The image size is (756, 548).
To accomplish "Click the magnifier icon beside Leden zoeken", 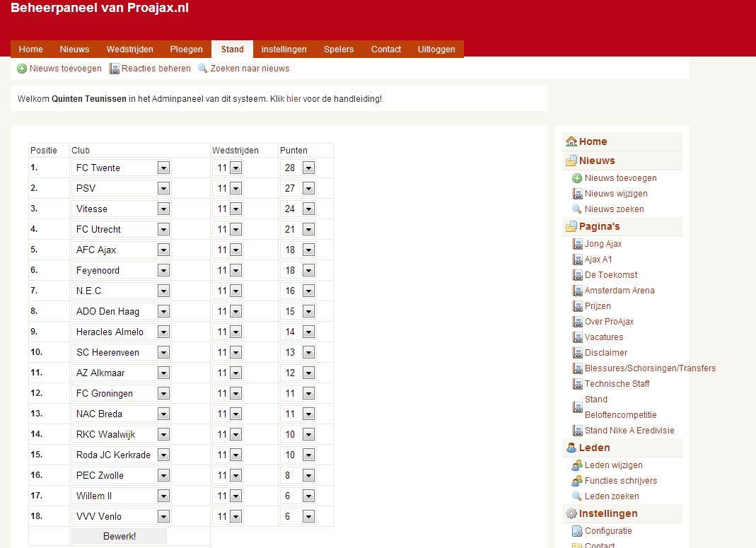I will coord(576,496).
